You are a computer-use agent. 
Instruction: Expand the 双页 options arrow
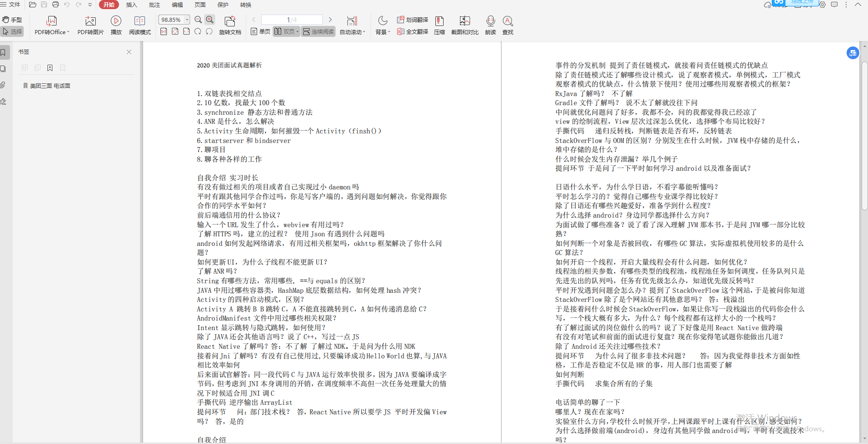(x=298, y=32)
